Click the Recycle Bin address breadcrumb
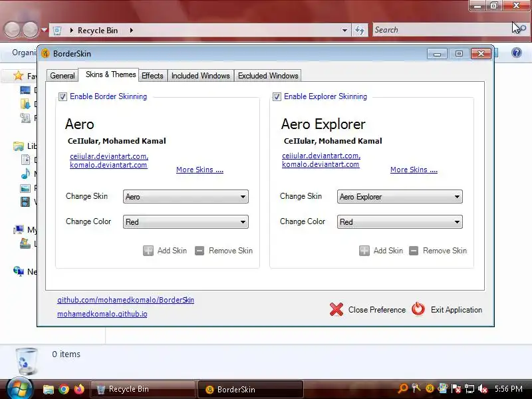532x399 pixels. pos(98,30)
